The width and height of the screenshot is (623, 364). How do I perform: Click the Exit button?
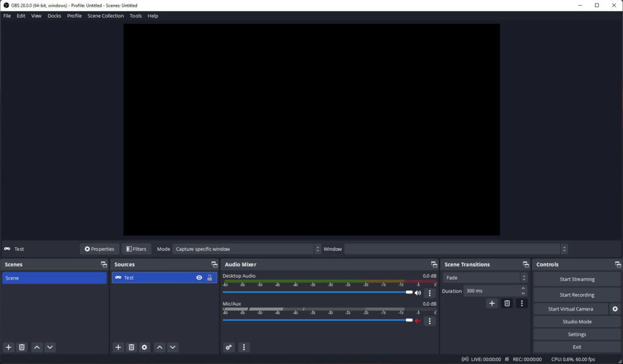coord(577,347)
